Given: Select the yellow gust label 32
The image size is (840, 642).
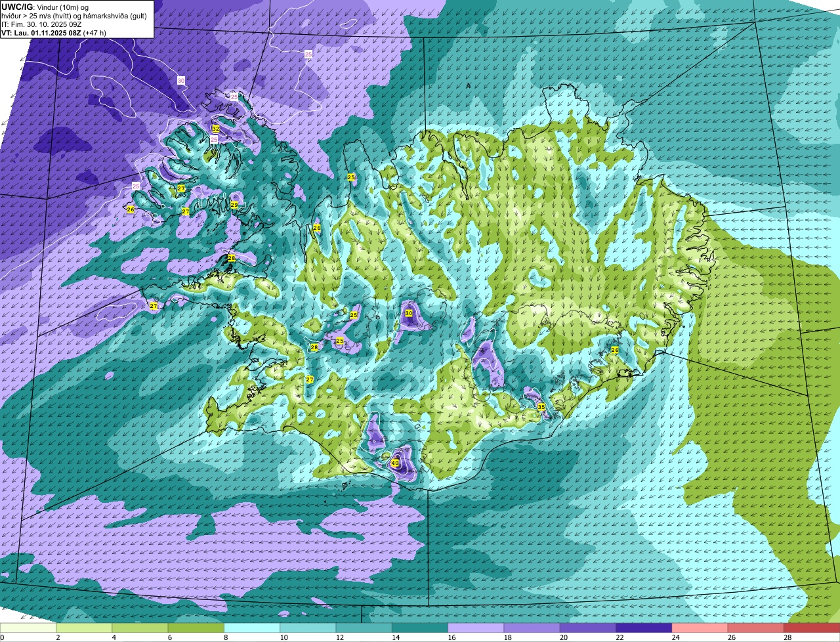Looking at the screenshot, I should (215, 129).
